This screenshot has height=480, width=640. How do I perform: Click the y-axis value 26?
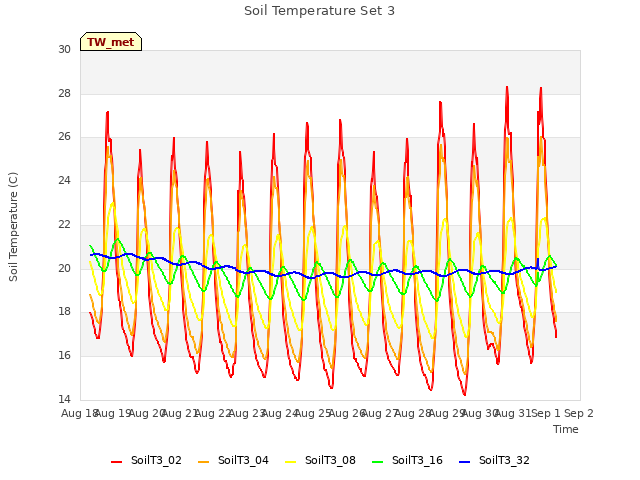click(64, 137)
